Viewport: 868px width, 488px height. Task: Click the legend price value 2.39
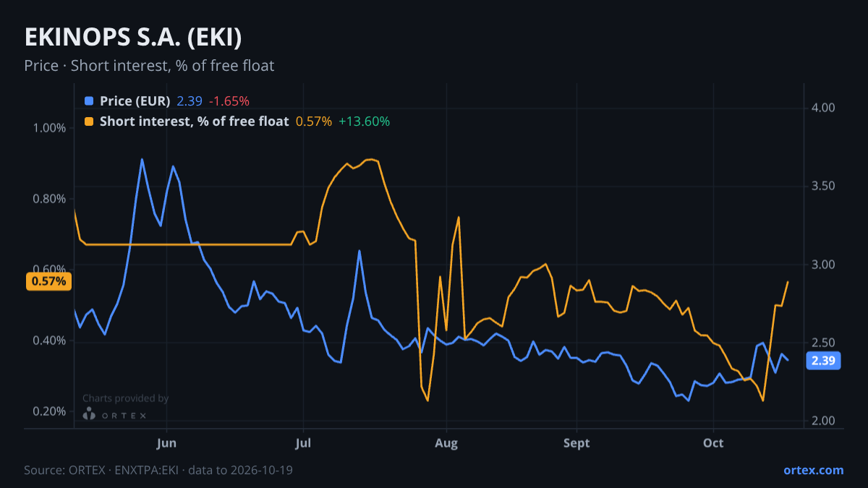click(x=190, y=101)
